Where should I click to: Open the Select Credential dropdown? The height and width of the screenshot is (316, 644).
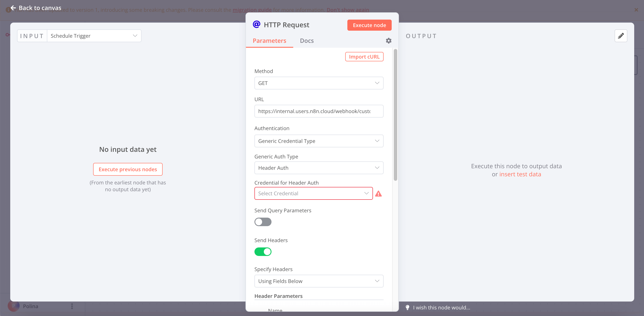point(313,193)
